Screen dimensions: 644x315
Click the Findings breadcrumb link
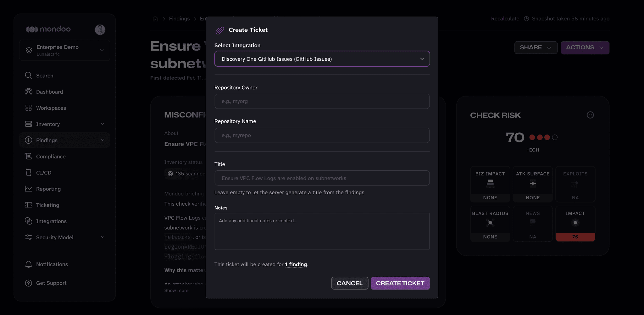(179, 19)
